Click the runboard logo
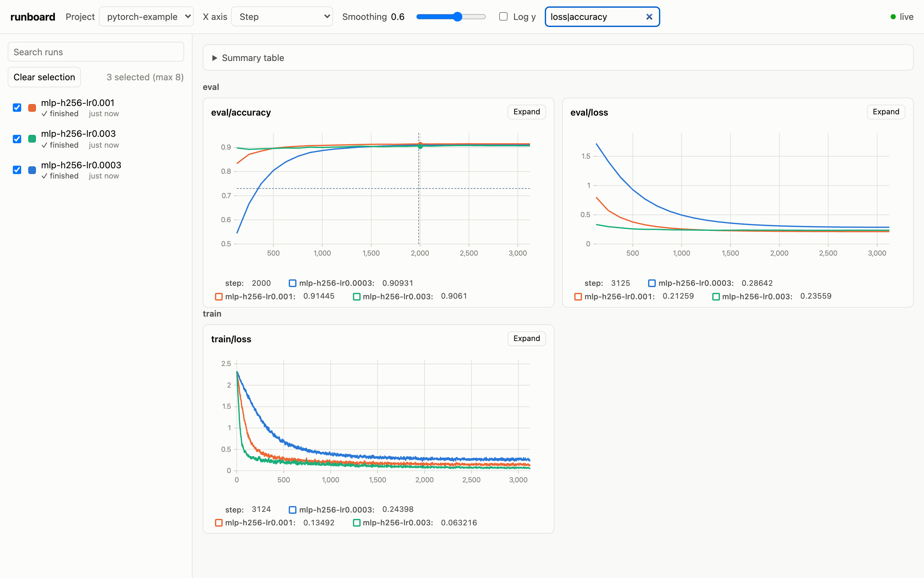This screenshot has width=924, height=578. coord(33,17)
